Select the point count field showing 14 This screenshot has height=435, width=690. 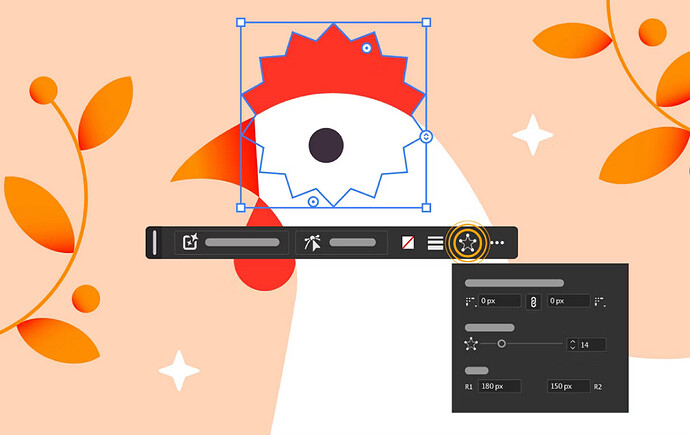592,345
